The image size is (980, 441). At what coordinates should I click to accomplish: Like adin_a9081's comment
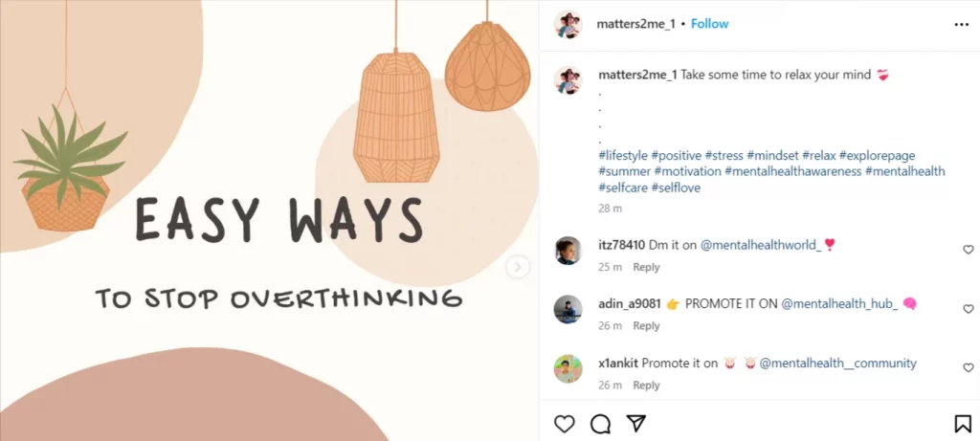[x=969, y=309]
